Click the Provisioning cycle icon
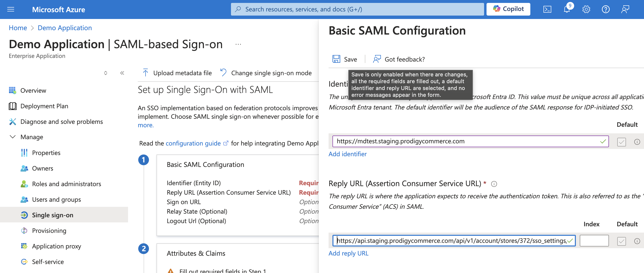 (x=24, y=230)
